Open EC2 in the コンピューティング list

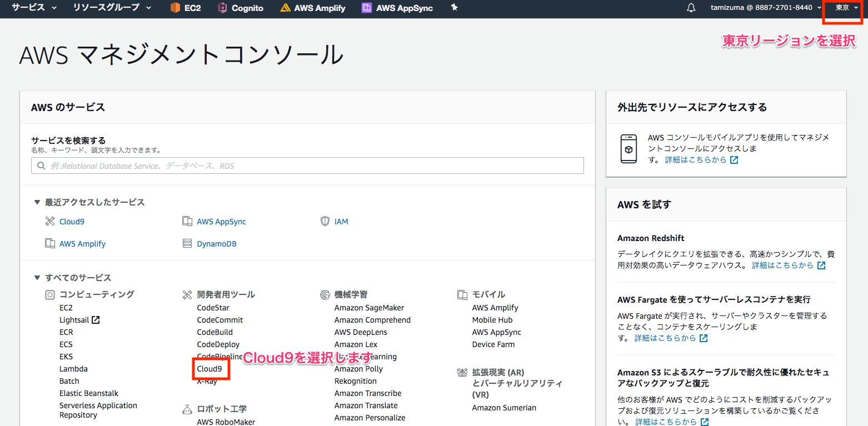66,308
